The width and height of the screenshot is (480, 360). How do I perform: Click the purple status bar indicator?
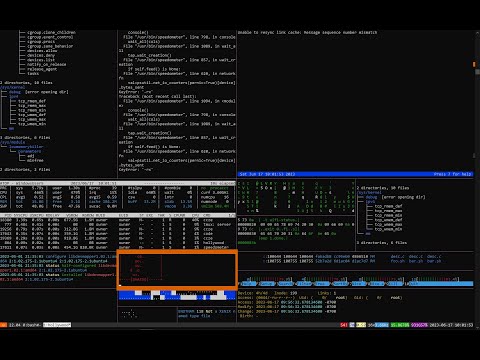pos(419,325)
